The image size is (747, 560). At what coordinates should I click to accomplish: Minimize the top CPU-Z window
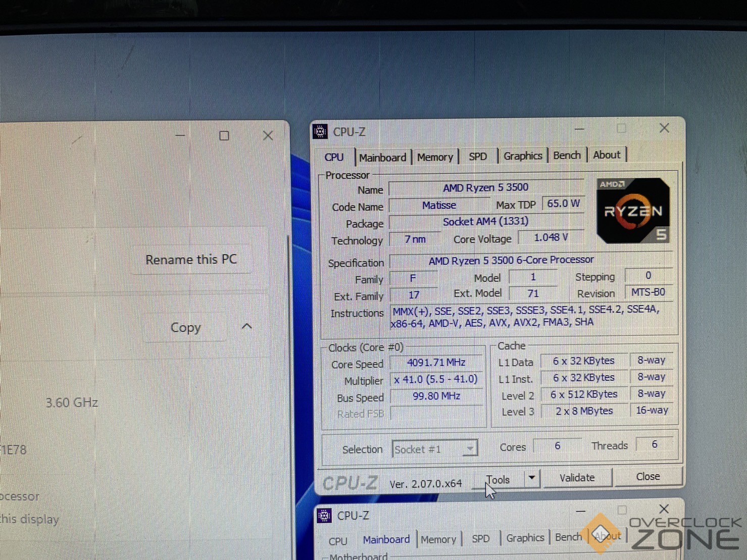579,129
